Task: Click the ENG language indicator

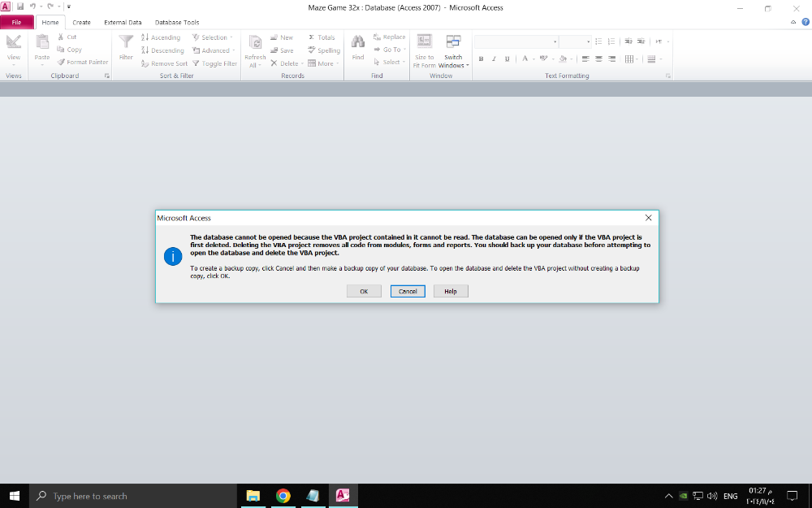Action: coord(730,496)
